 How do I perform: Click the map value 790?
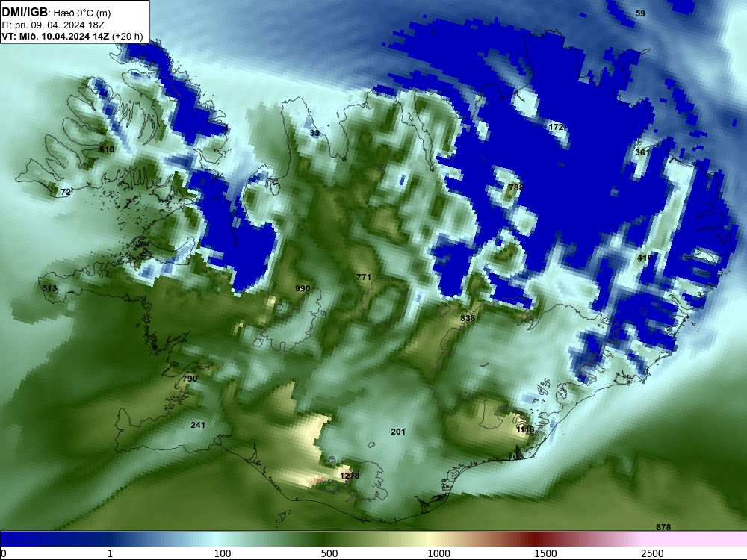pos(190,379)
